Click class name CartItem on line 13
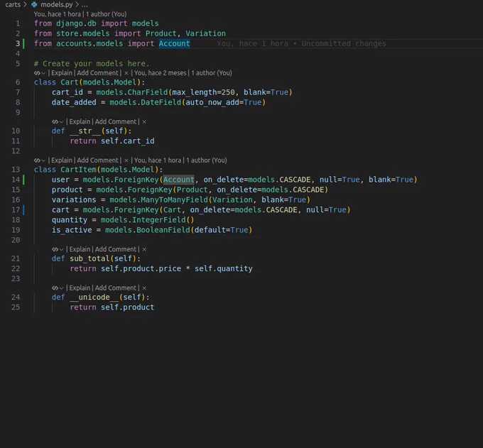The width and height of the screenshot is (483, 448). (78, 170)
